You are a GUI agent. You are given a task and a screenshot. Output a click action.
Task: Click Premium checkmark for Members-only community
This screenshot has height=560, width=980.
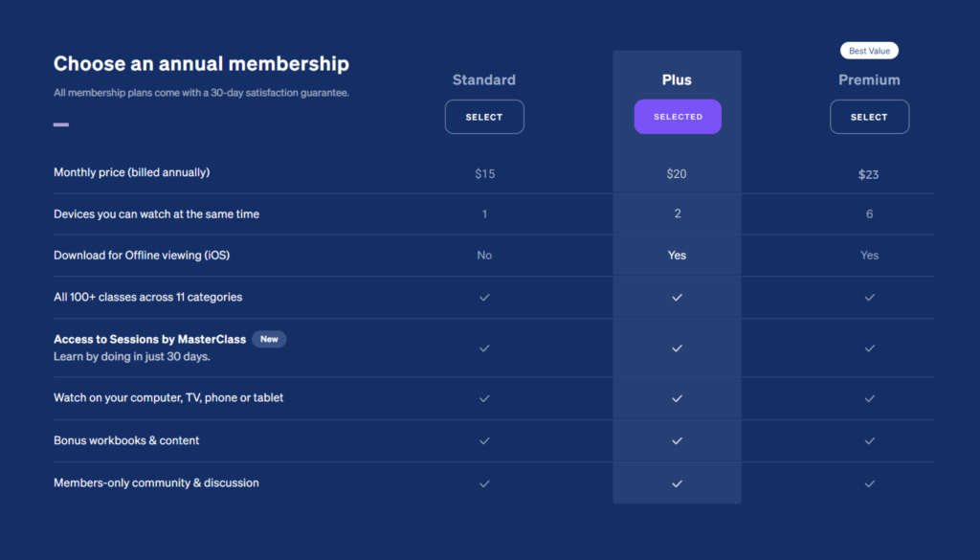pos(869,483)
